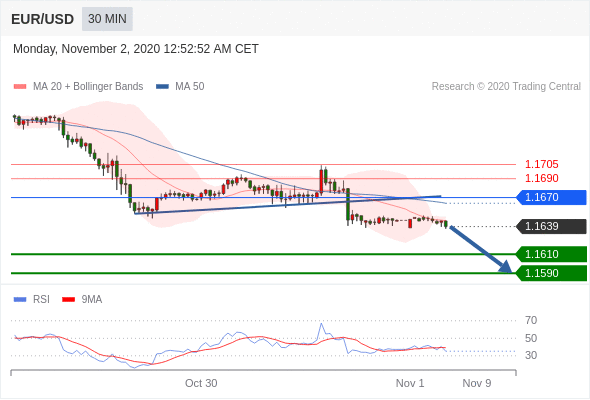Click the Nov 9 date axis label
The height and width of the screenshot is (400, 590).
[x=477, y=383]
